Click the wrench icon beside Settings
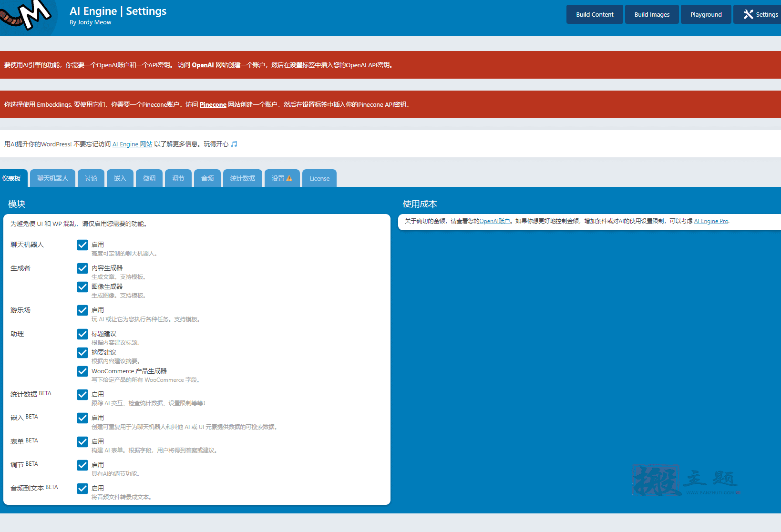 pyautogui.click(x=749, y=14)
